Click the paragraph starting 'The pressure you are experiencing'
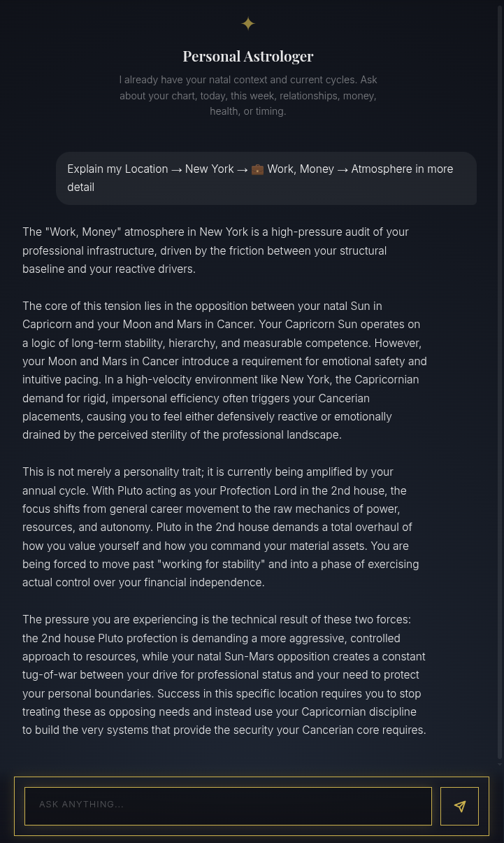The image size is (504, 843). click(x=224, y=674)
